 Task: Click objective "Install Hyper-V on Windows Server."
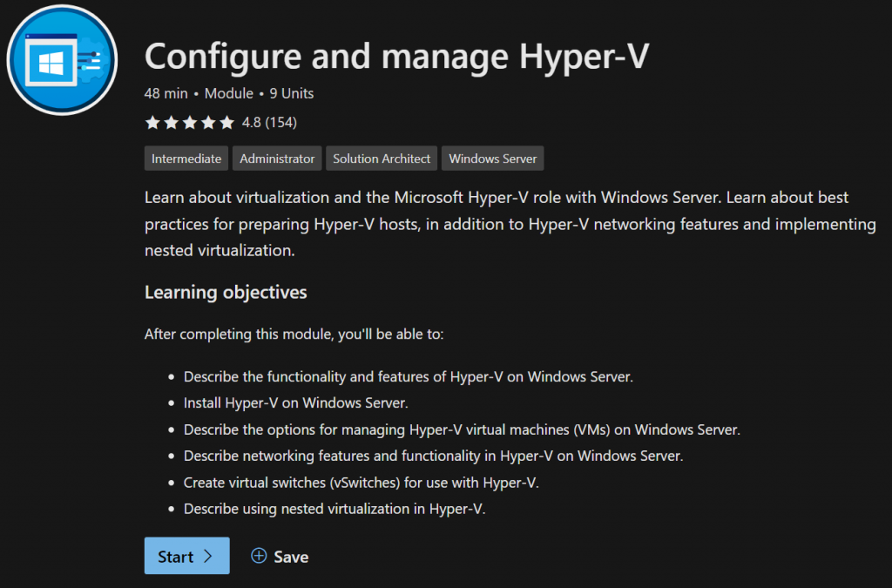(x=296, y=403)
